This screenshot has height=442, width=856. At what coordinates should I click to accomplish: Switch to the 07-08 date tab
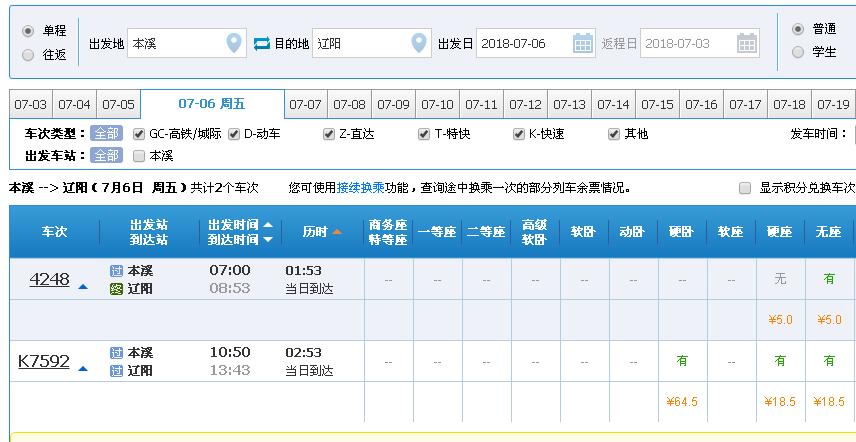pyautogui.click(x=349, y=104)
